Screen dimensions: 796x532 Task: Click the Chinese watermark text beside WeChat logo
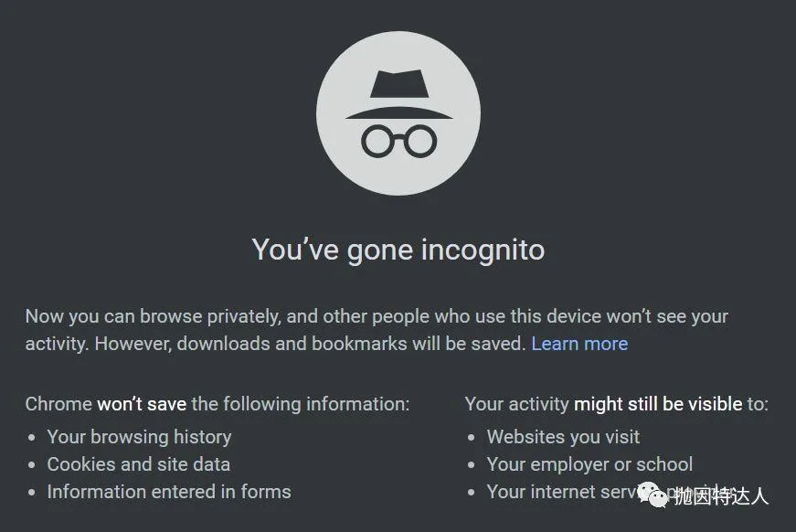pos(721,496)
